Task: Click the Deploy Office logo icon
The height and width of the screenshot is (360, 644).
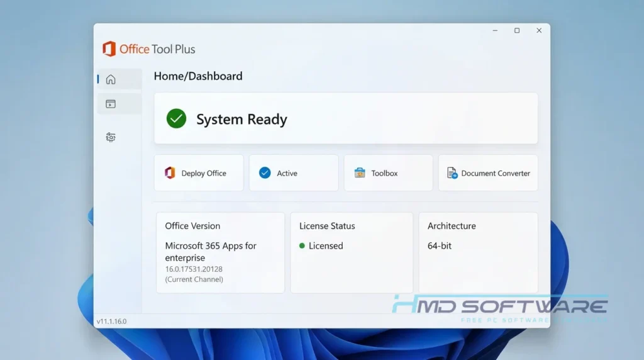Action: (170, 172)
